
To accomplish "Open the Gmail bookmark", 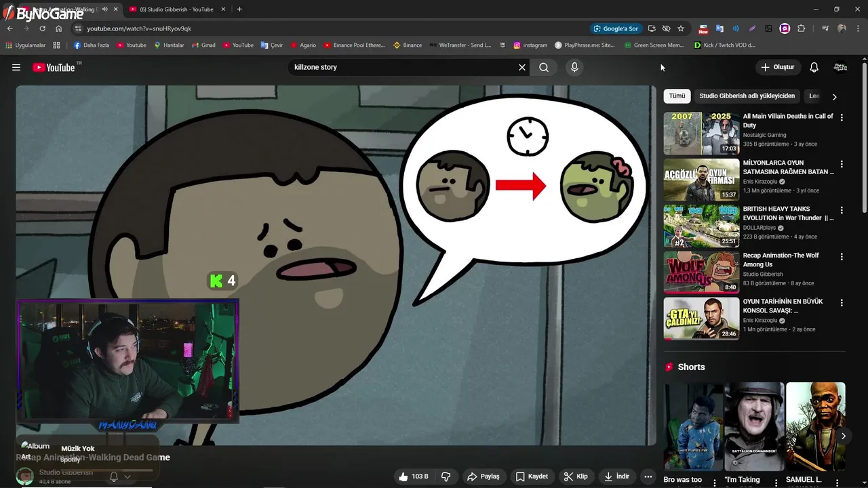I will [203, 45].
